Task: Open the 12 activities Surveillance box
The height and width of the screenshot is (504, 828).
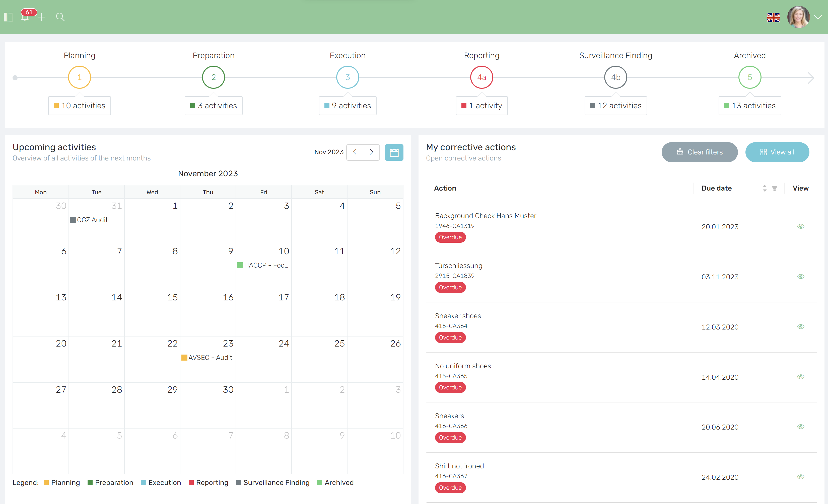Action: pyautogui.click(x=616, y=106)
